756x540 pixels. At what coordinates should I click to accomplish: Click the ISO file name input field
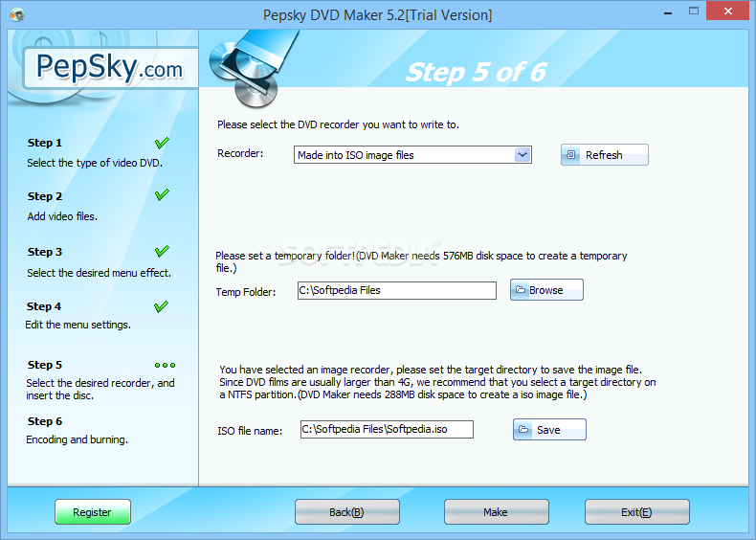point(387,430)
